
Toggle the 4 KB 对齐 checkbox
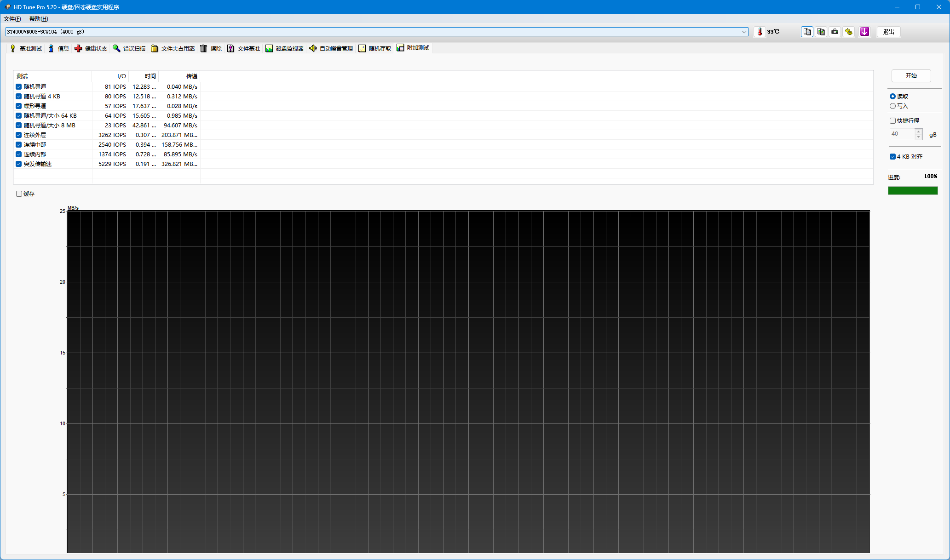(x=892, y=156)
